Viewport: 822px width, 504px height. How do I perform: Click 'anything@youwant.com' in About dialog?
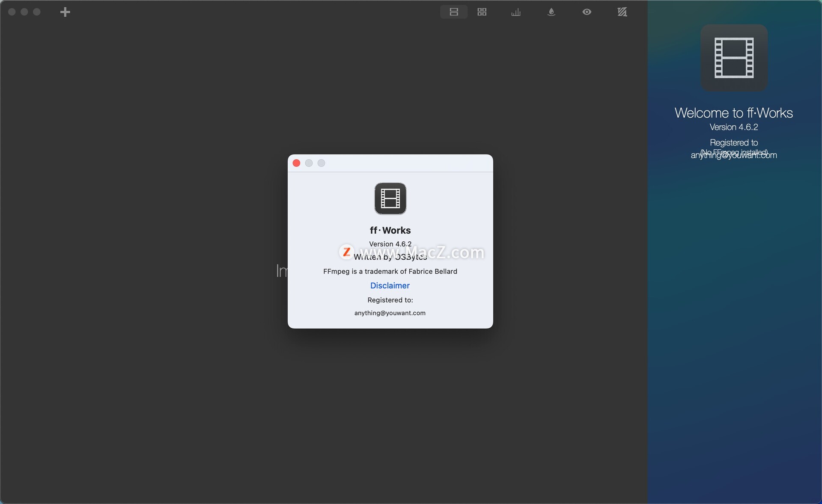pos(390,313)
